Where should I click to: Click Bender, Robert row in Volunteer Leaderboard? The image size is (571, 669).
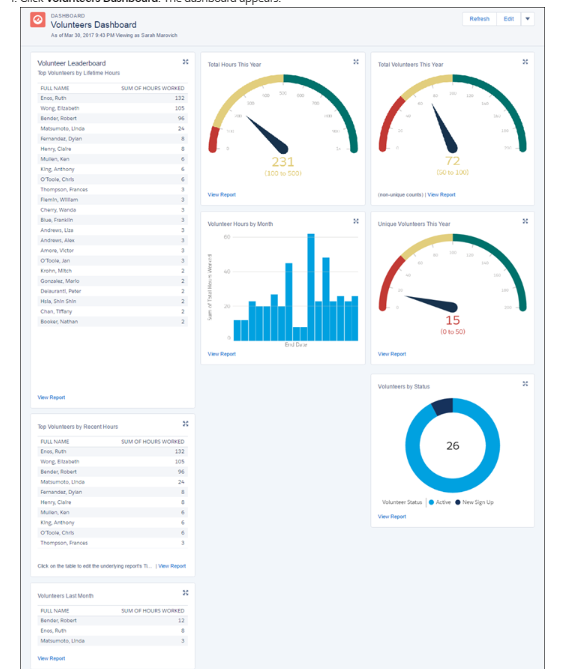click(x=113, y=118)
